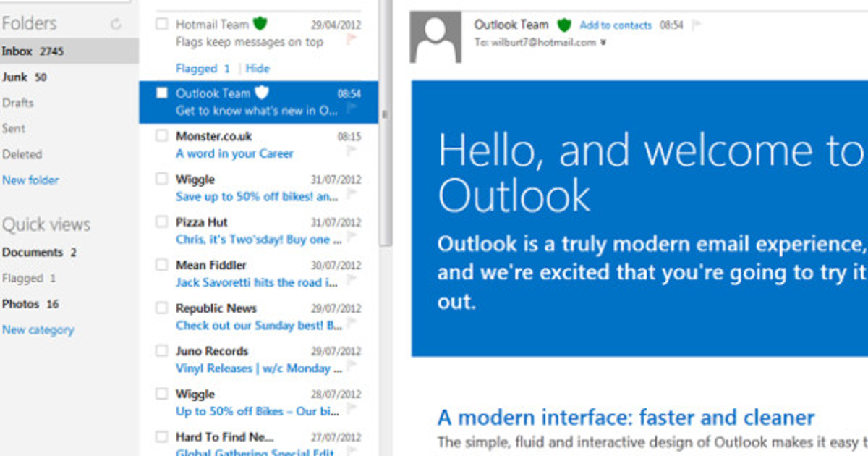Open the Documents quick view
Viewport: 868px width, 456px height.
click(x=33, y=253)
